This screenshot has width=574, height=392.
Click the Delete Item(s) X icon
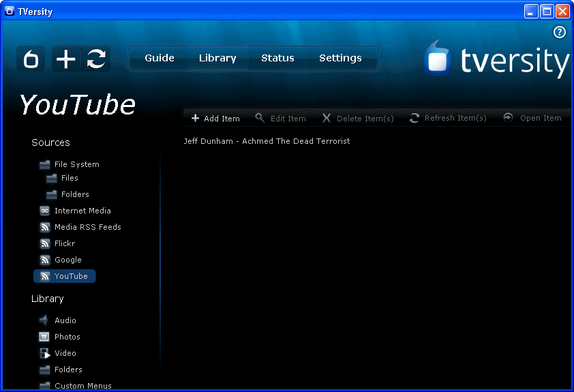(326, 118)
